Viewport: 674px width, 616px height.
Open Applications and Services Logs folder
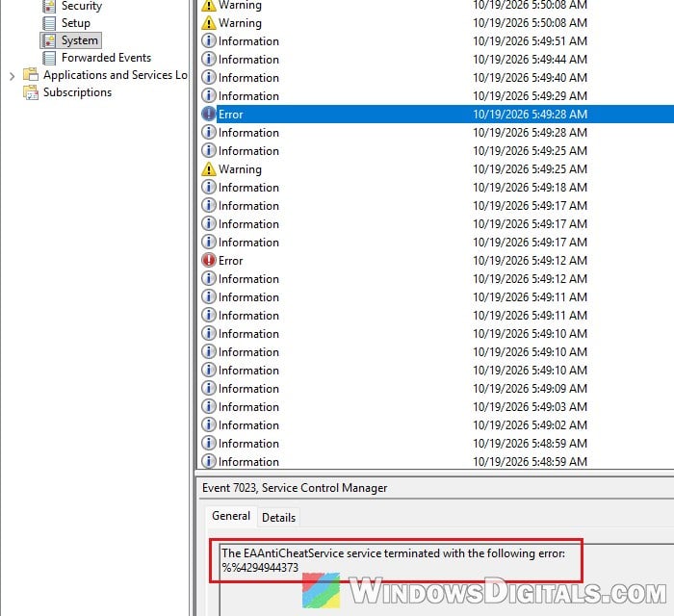pos(116,75)
